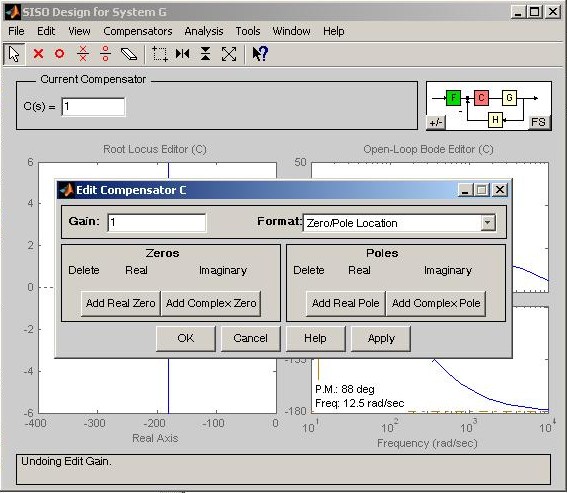
Task: Open the File menu
Action: (x=16, y=31)
